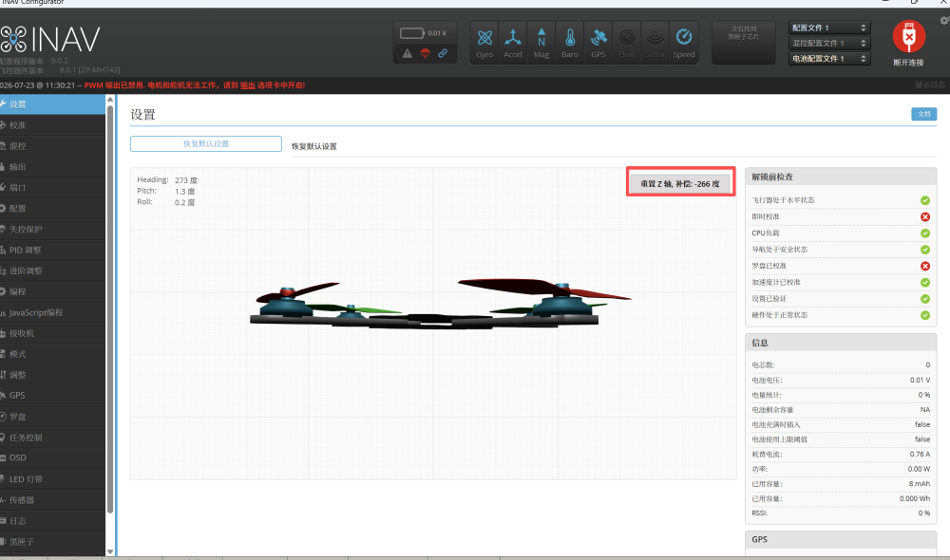Screen dimensions: 950x560
Task: Click the sidebar scrollbar down arrow
Action: pos(110,551)
